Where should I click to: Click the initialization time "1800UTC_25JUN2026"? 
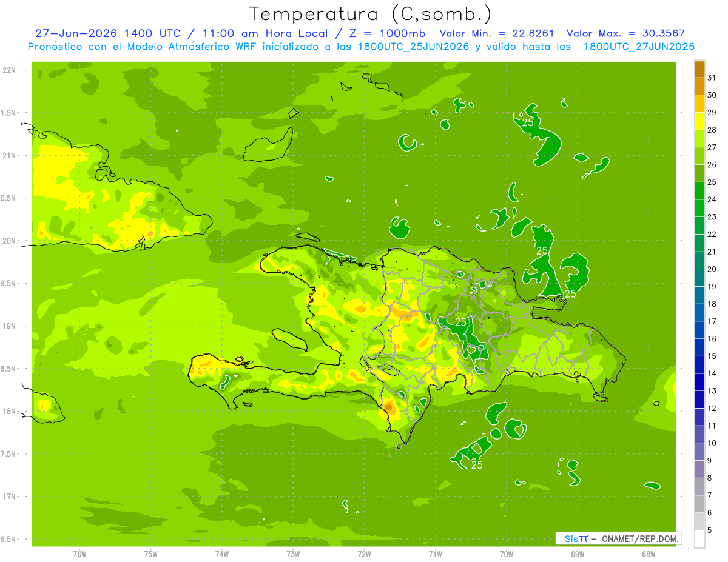pos(413,47)
